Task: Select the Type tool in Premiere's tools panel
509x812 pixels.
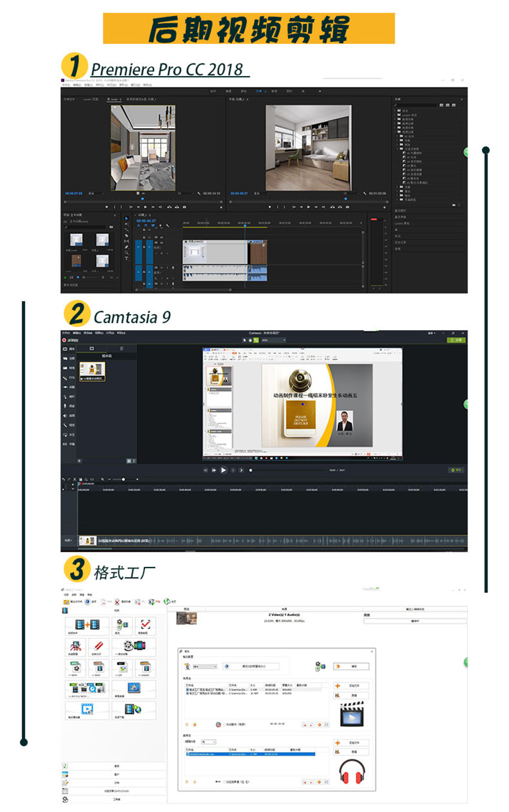Action: (126, 258)
